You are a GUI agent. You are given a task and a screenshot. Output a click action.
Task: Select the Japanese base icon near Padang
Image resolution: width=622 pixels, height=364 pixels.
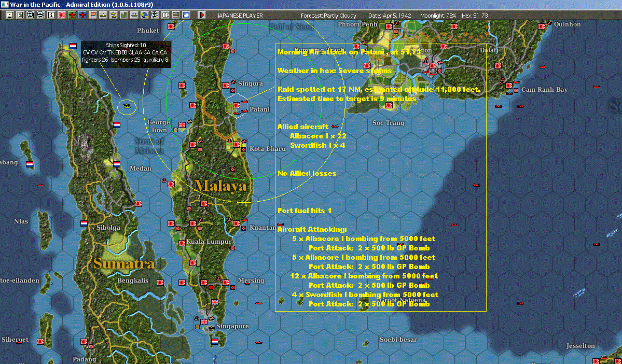tap(84, 341)
